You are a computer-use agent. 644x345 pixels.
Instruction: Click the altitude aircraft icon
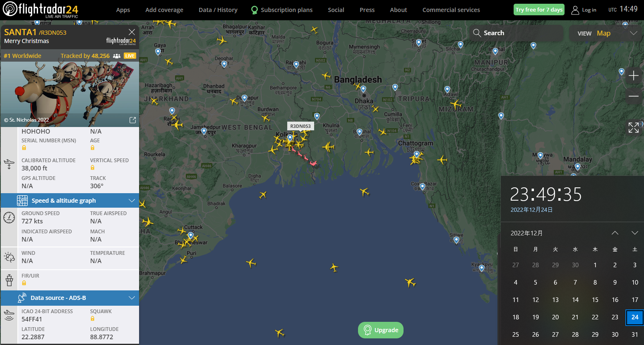pyautogui.click(x=9, y=165)
